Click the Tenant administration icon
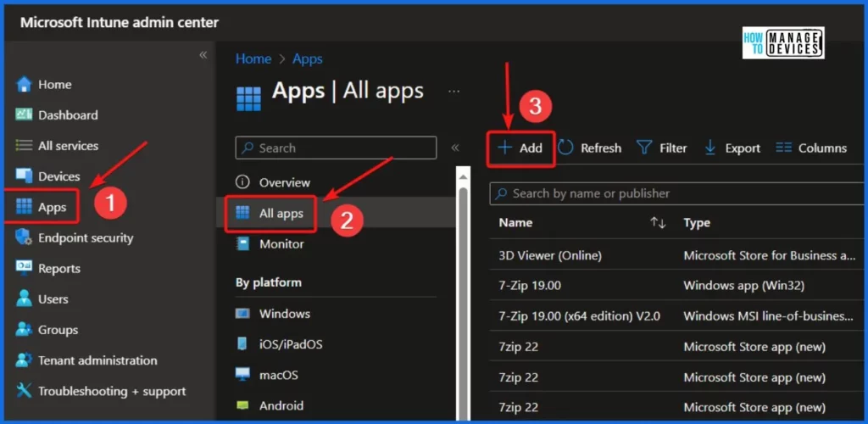This screenshot has width=868, height=424. (25, 360)
